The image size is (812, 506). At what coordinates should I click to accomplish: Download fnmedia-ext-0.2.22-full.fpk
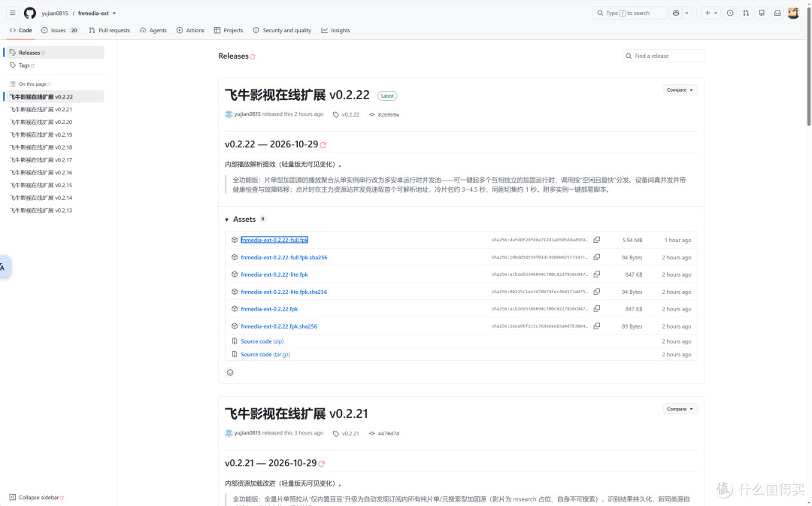274,240
